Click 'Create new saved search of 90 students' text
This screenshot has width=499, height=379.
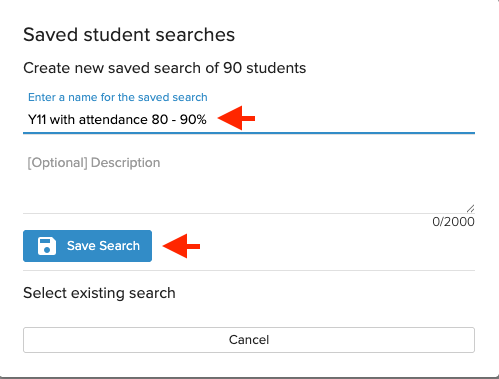pos(165,68)
